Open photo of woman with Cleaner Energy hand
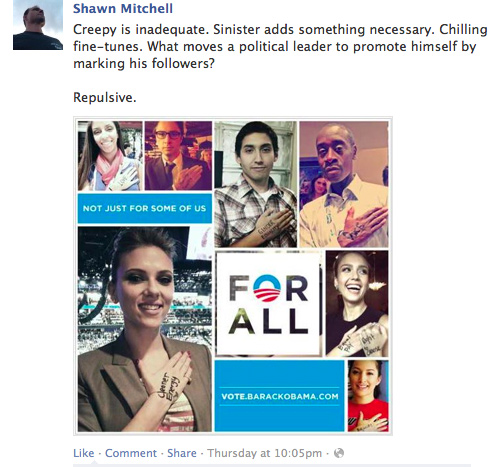 [145, 329]
